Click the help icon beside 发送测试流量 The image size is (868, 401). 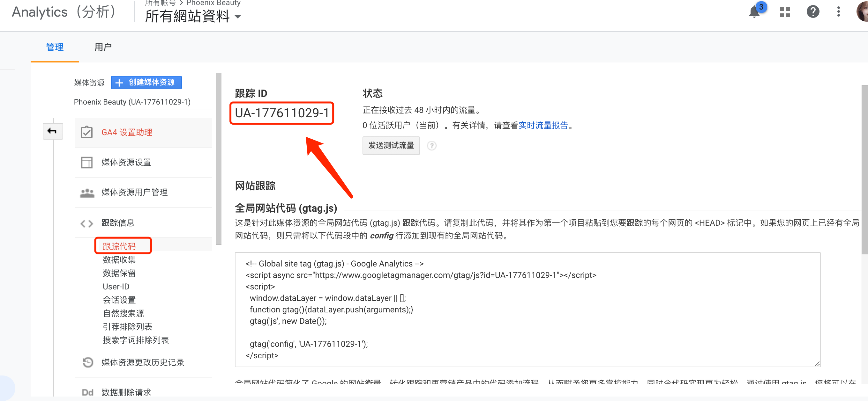(x=431, y=145)
